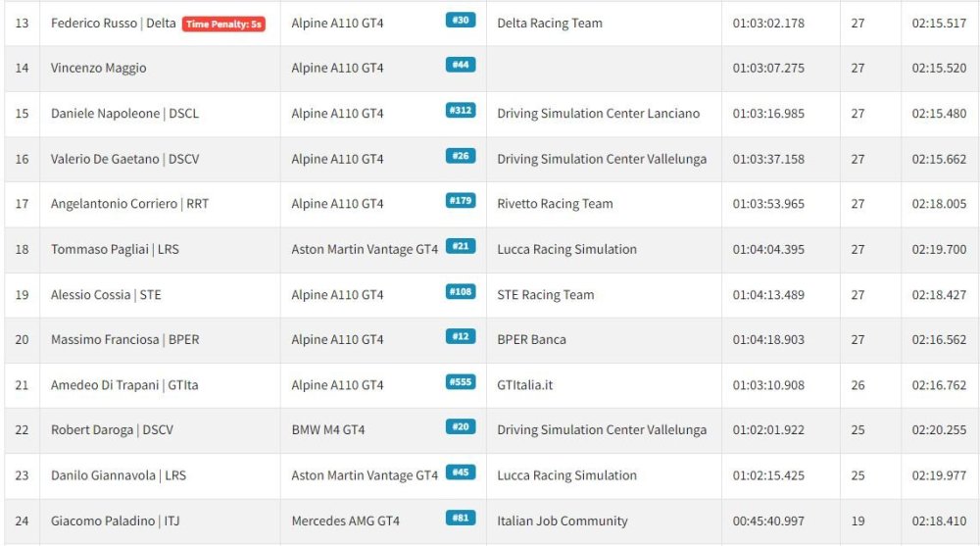Click Lucca Racing Simulation in row 18
The width and height of the screenshot is (980, 546).
566,249
